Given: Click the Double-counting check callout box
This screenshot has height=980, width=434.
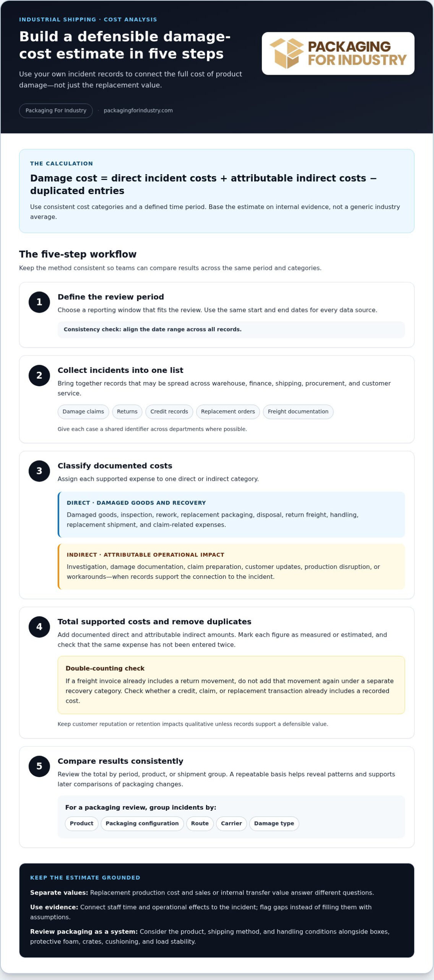Looking at the screenshot, I should pyautogui.click(x=231, y=685).
